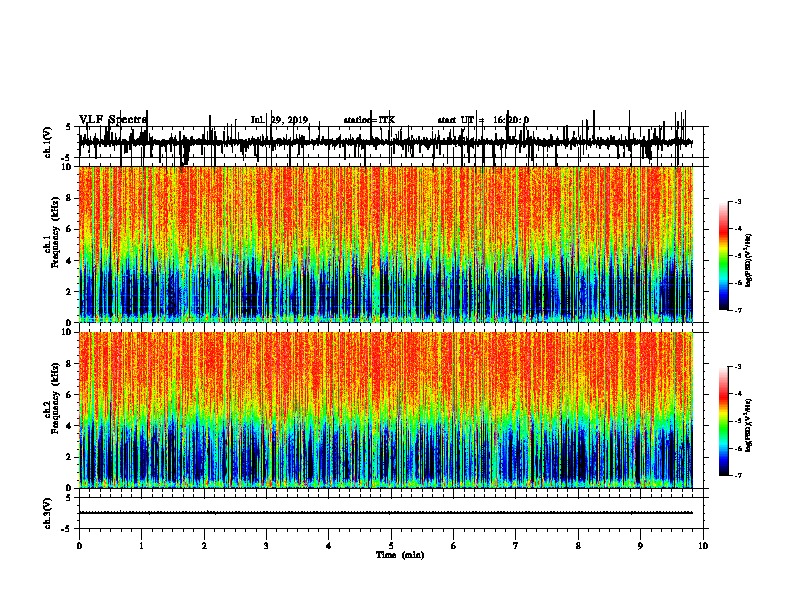Click the ch.1 "Frequency (kHz)" axis label
792x612 pixels.
tap(55, 232)
